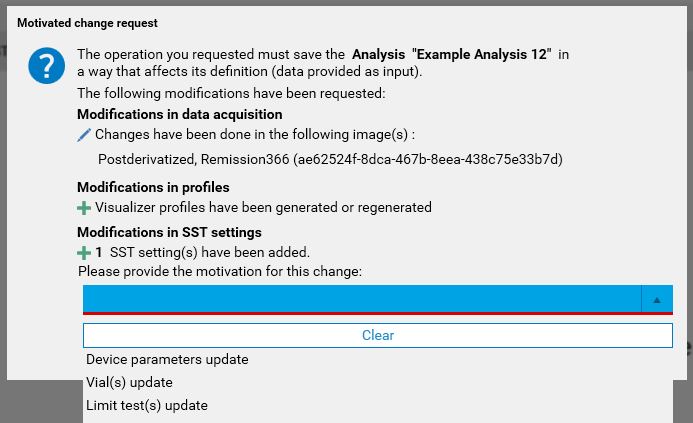Click the "Please provide the motivation" label
Screen dimensions: 693x423
coord(219,271)
